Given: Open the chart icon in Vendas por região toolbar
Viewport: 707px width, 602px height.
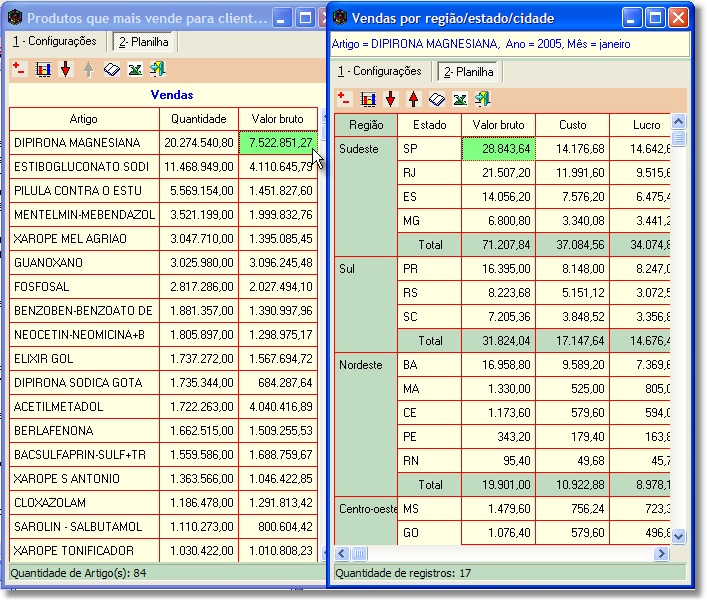Looking at the screenshot, I should point(368,99).
